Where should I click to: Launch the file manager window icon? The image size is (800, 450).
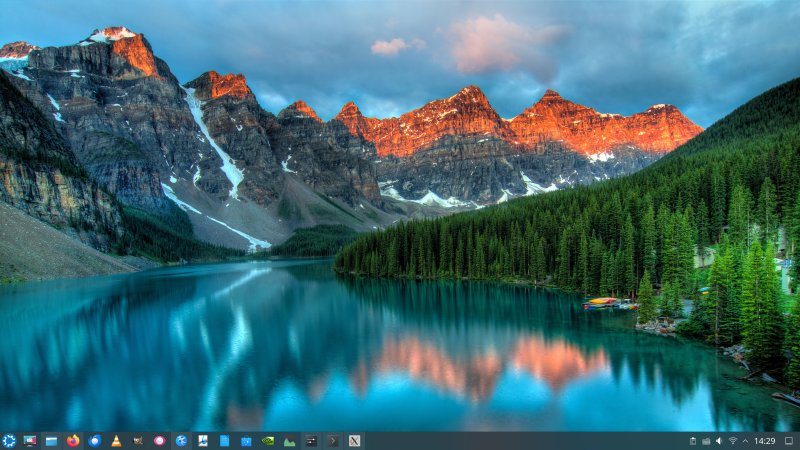[x=52, y=441]
